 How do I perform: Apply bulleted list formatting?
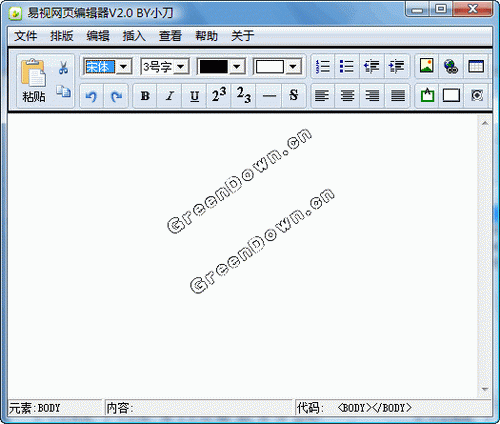click(347, 66)
